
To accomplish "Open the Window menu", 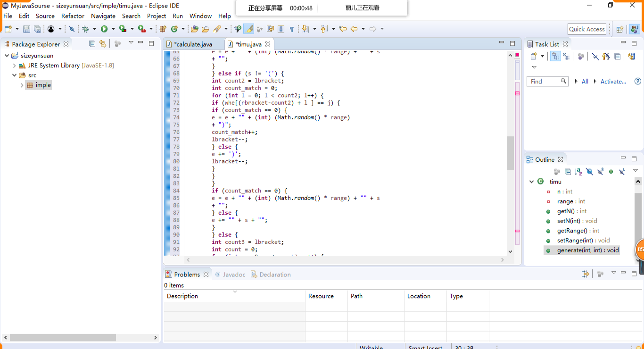I will point(200,16).
